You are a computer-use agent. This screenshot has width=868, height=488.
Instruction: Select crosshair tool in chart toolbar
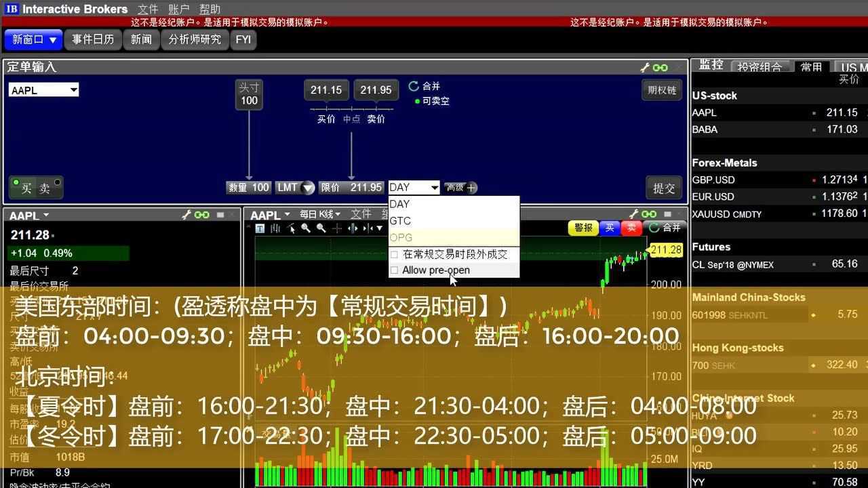[336, 228]
